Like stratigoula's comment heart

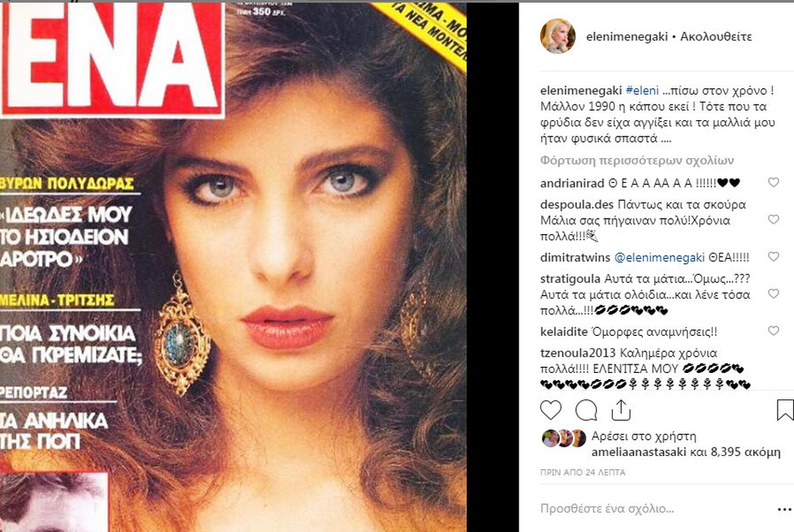pyautogui.click(x=773, y=294)
